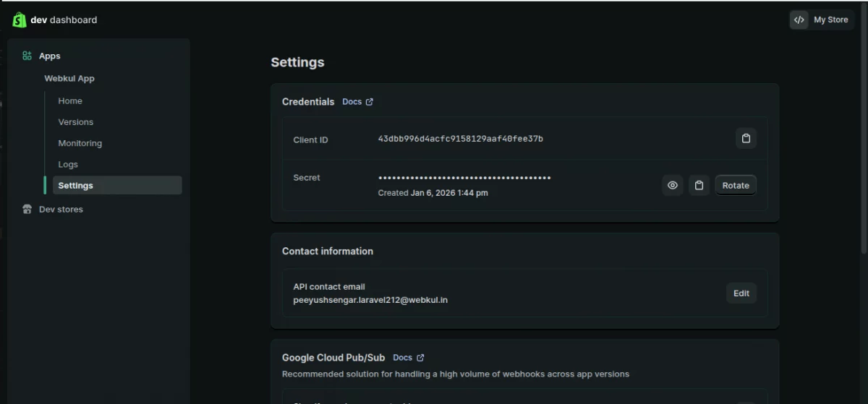Screen dimensions: 868x404
Task: Click the Dev stores shop icon
Action: click(27, 210)
